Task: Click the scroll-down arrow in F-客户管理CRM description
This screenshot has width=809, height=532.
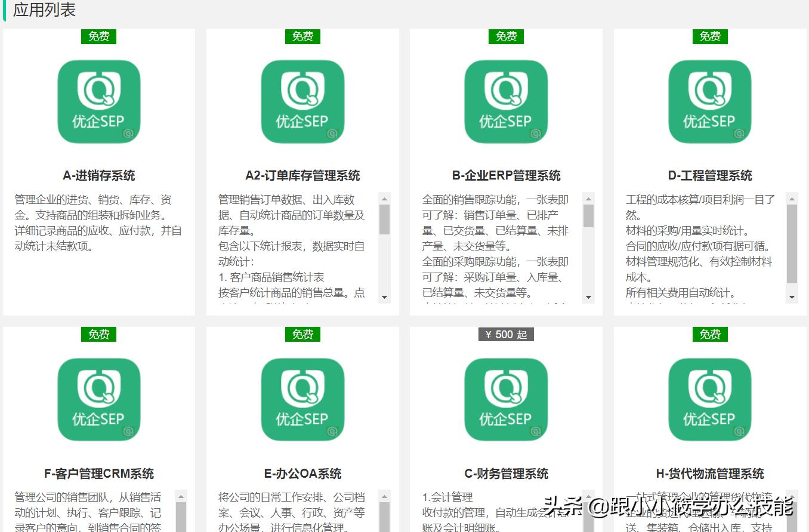Action: [181, 528]
